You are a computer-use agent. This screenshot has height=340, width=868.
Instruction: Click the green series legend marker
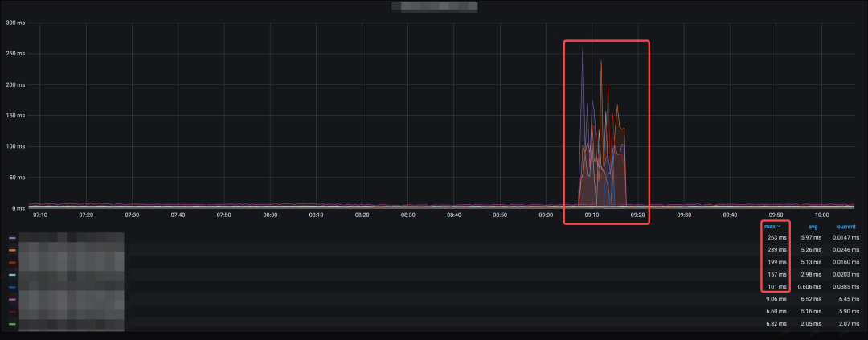click(12, 324)
